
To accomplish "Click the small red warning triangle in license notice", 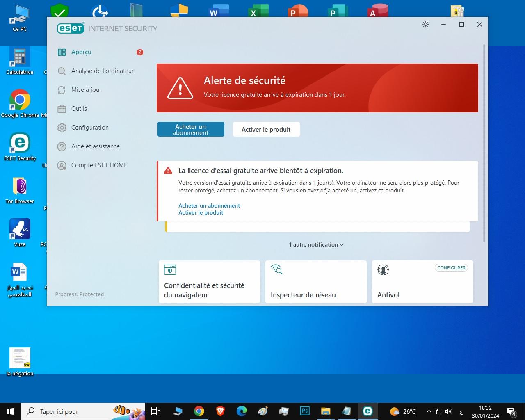I will tap(168, 171).
